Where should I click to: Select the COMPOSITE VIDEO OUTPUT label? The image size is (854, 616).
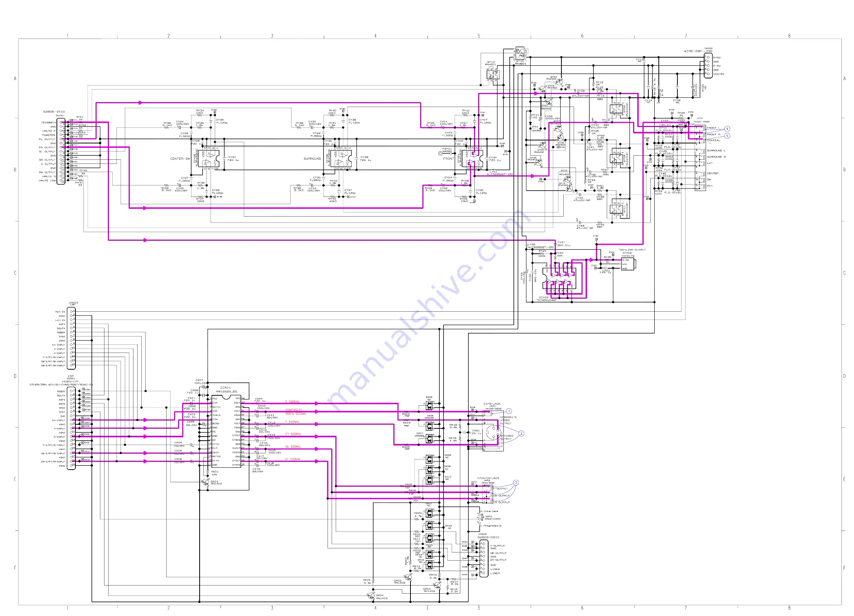[x=508, y=420]
